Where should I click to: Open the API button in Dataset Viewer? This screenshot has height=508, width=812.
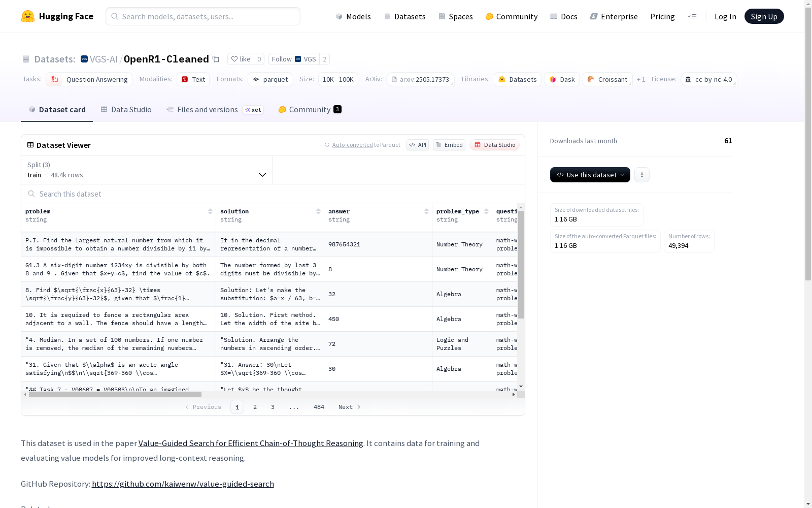pyautogui.click(x=418, y=145)
